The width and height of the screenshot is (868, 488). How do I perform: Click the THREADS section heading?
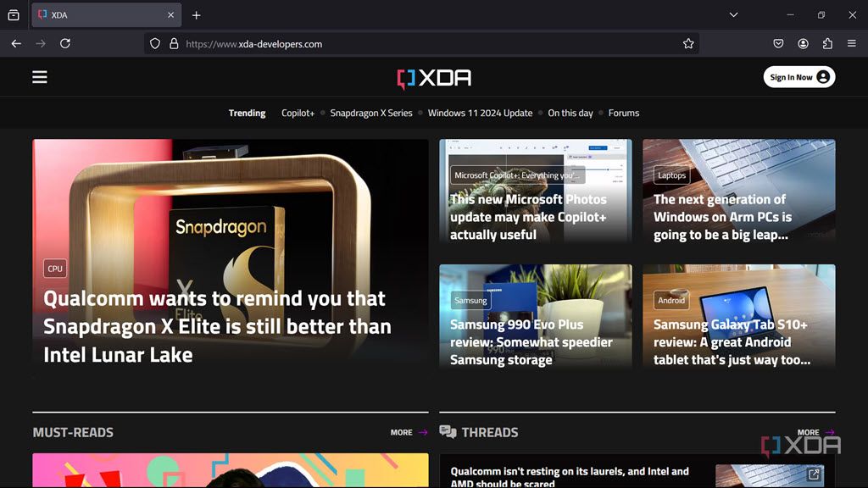[x=490, y=432]
